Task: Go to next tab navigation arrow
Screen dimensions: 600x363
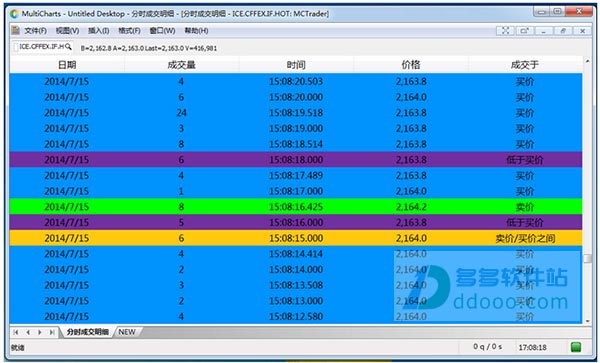Action: pos(40,332)
